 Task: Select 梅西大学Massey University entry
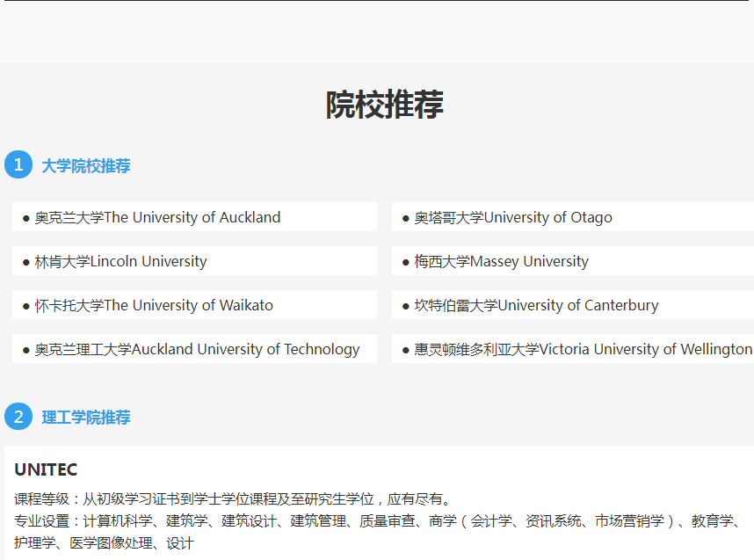573,261
